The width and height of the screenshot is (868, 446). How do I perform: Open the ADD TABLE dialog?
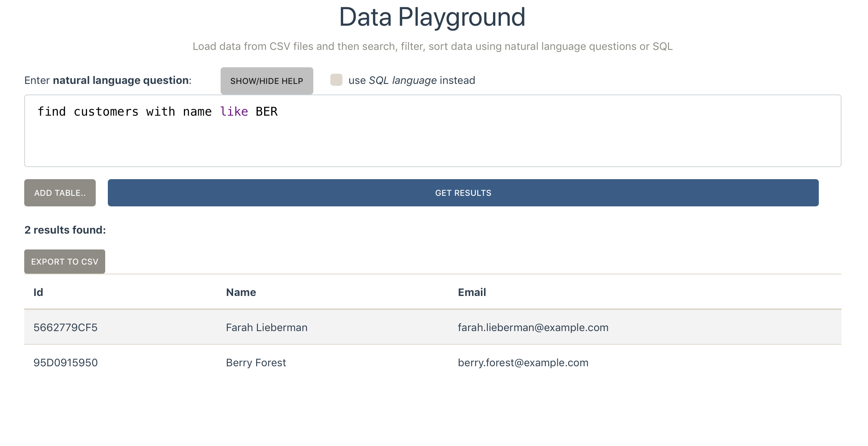pyautogui.click(x=59, y=193)
